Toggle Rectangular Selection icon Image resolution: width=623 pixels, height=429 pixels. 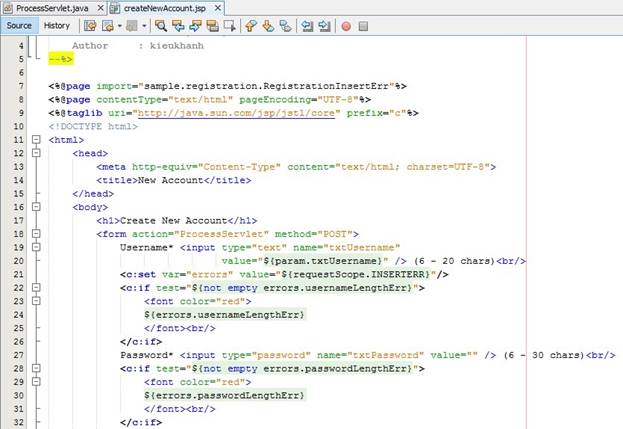[x=230, y=26]
